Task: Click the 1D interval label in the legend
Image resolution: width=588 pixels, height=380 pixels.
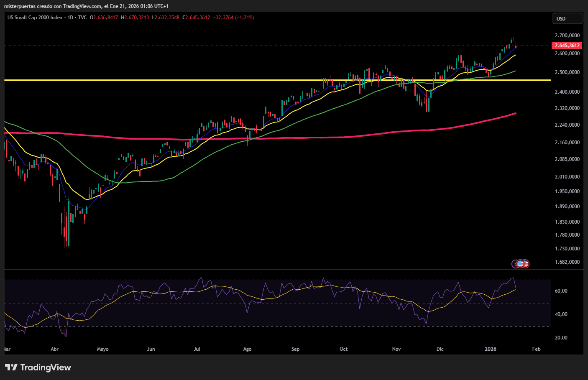Action: click(x=70, y=18)
